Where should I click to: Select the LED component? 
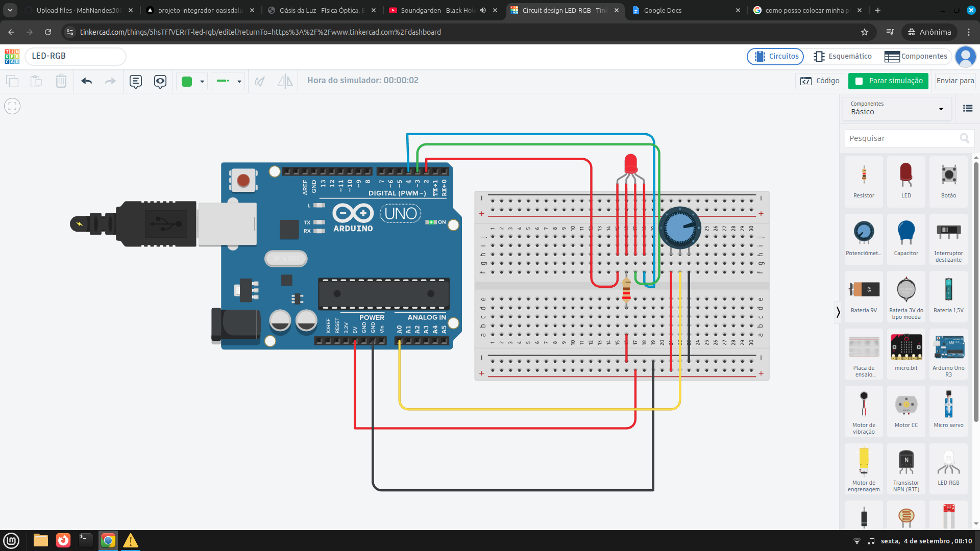[x=906, y=181]
